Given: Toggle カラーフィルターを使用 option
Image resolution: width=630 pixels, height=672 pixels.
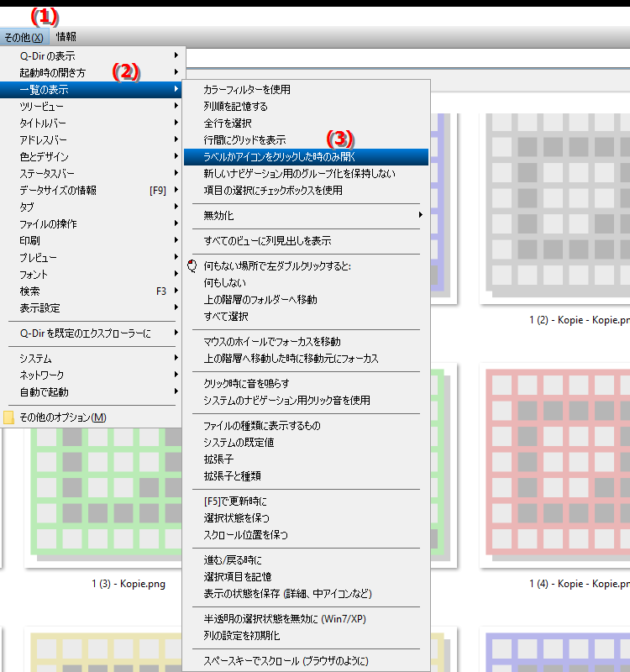Looking at the screenshot, I should (x=306, y=89).
